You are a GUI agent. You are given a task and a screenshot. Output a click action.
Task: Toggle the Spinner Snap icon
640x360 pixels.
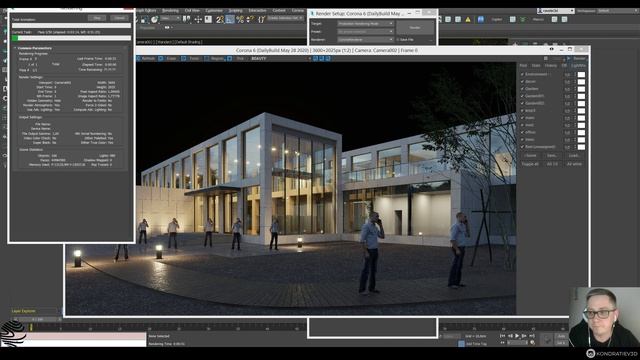click(x=250, y=19)
